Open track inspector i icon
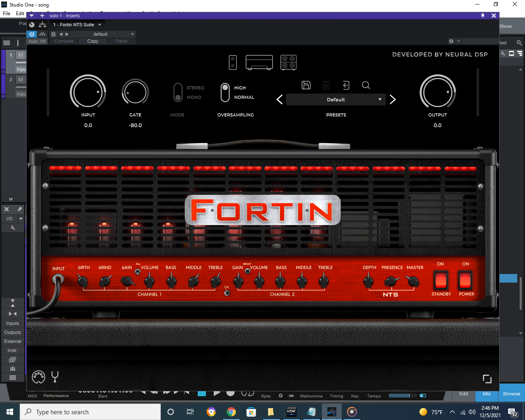Viewport: 525px width, 420px height. tap(18, 43)
